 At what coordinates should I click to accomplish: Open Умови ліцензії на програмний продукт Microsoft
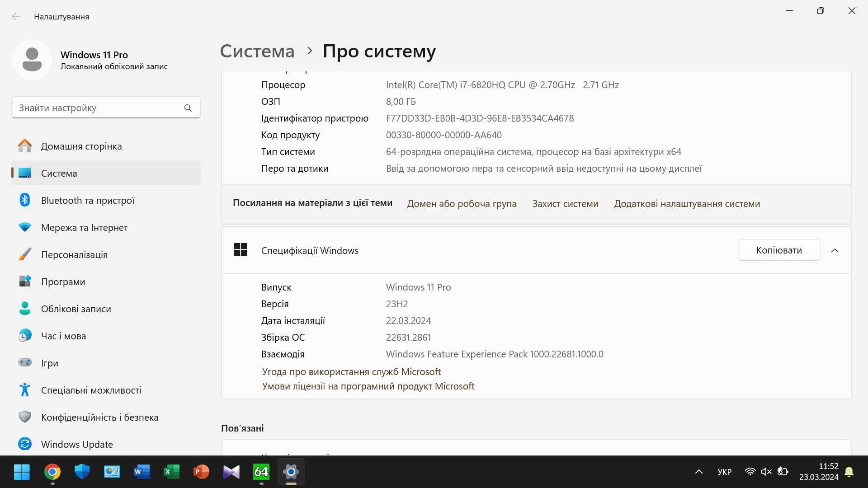click(x=368, y=386)
